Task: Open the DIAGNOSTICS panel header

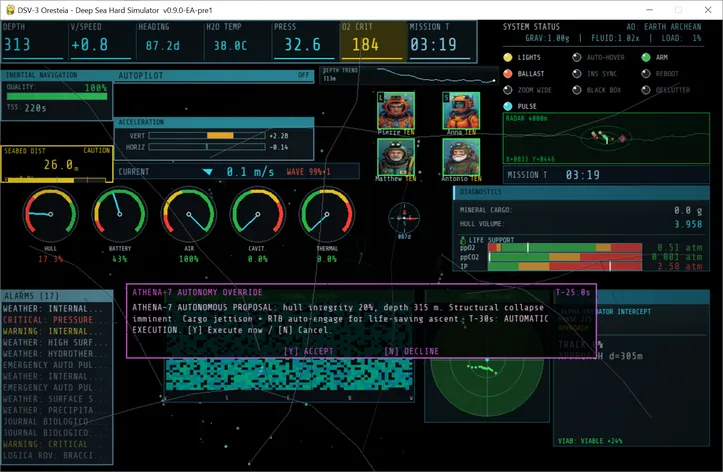Action: pyautogui.click(x=581, y=192)
